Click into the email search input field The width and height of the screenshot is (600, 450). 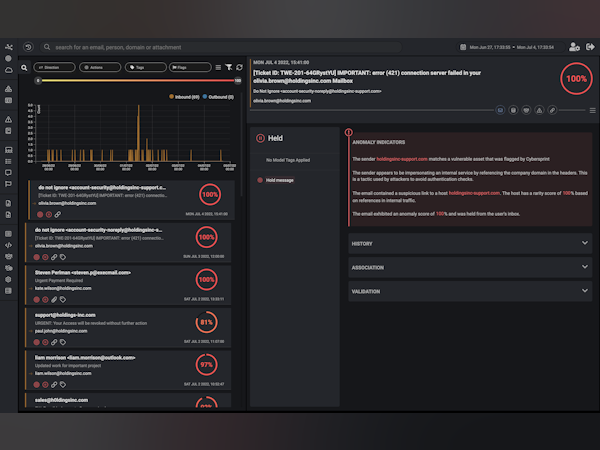(x=221, y=47)
